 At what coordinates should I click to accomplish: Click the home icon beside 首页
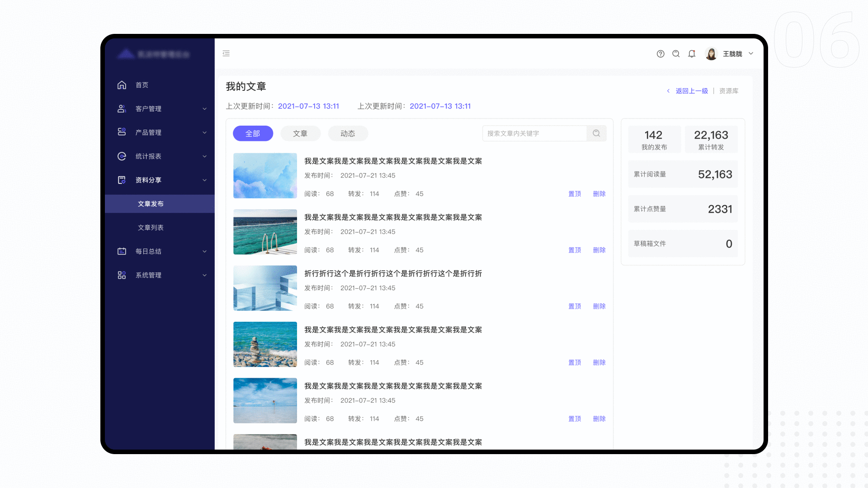click(x=122, y=85)
